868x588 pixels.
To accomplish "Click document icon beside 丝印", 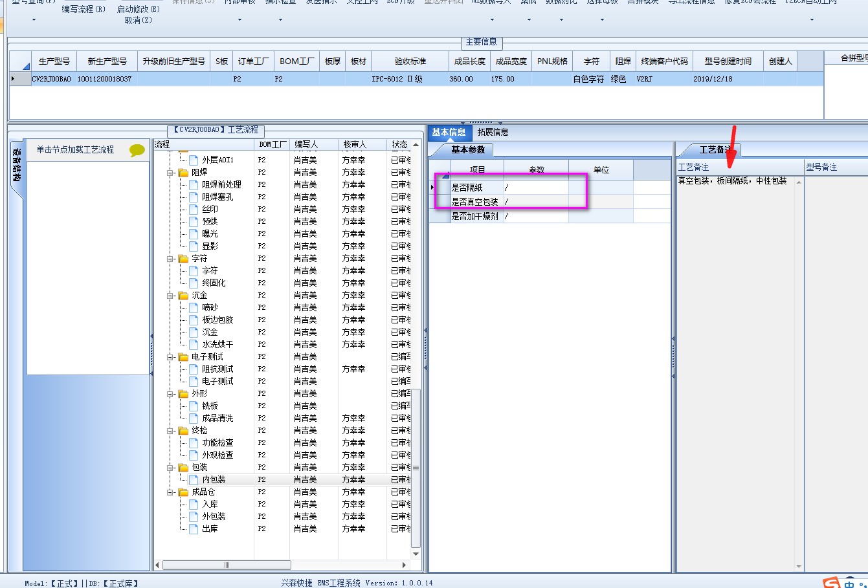I will point(194,210).
